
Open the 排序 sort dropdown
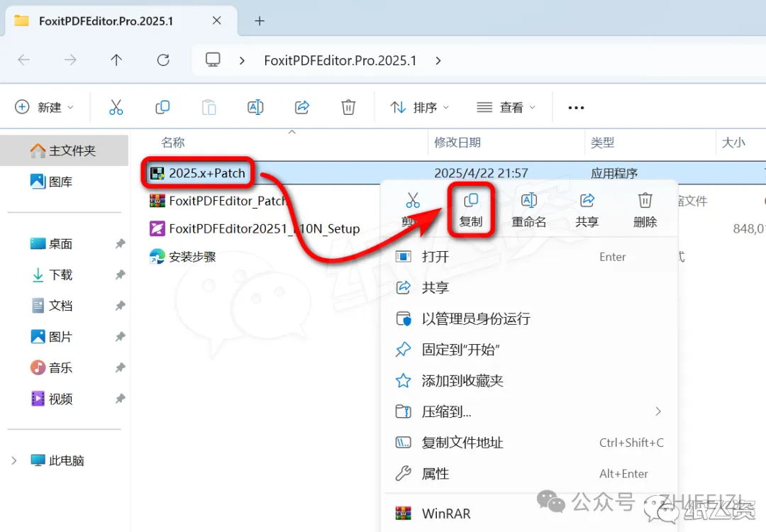[419, 107]
